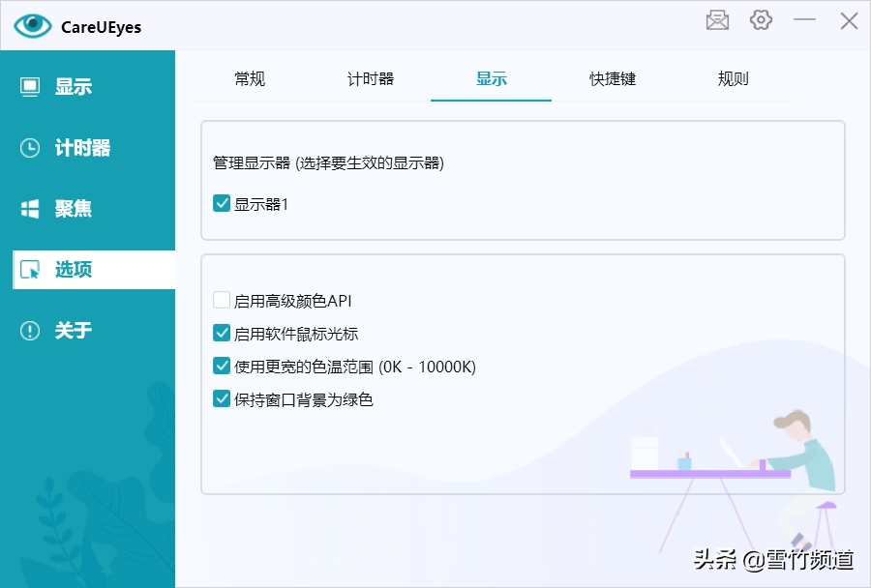Click the clock icon beside 计时器
The height and width of the screenshot is (588, 871).
[30, 148]
